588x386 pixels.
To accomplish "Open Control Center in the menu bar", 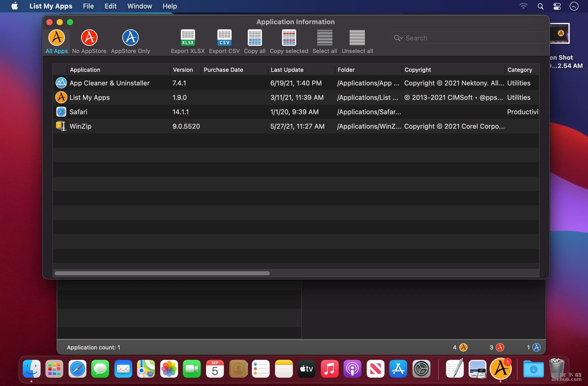I will point(557,6).
